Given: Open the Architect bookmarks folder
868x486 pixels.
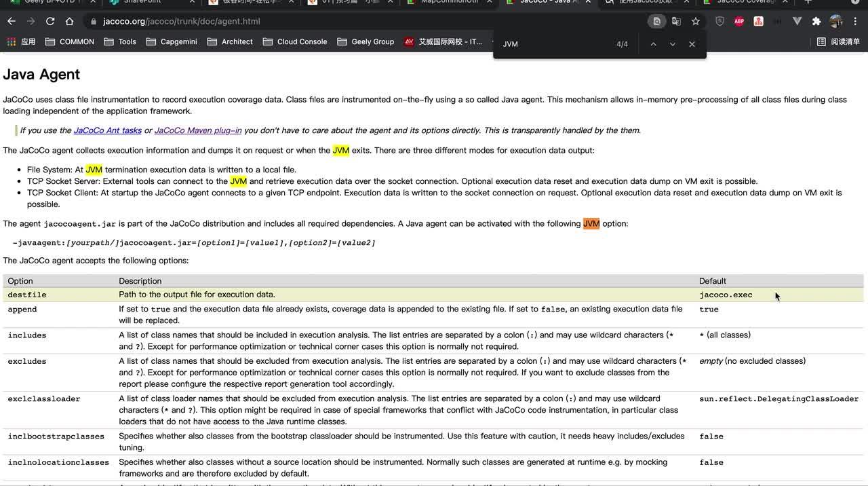Looking at the screenshot, I should pos(230,41).
